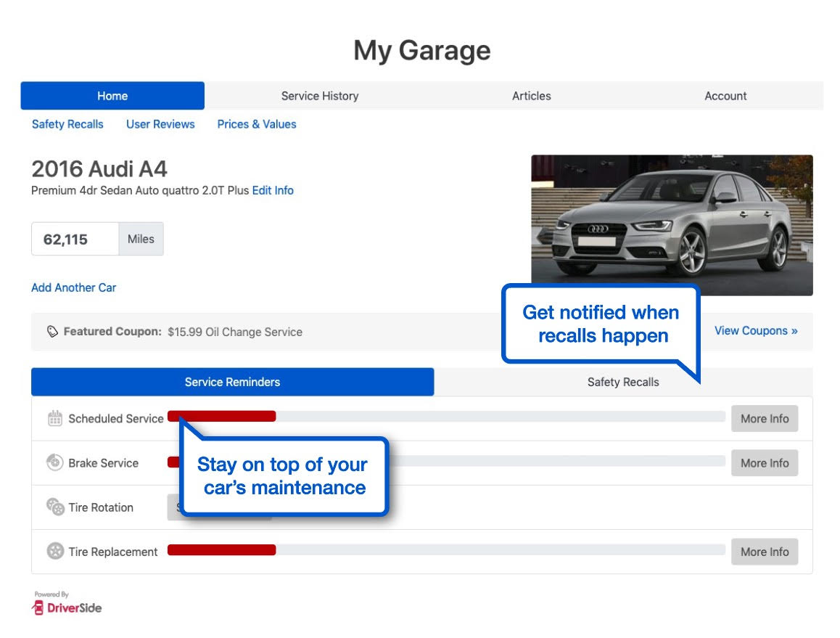
Task: Click the Brake Service disc icon
Action: pos(54,463)
